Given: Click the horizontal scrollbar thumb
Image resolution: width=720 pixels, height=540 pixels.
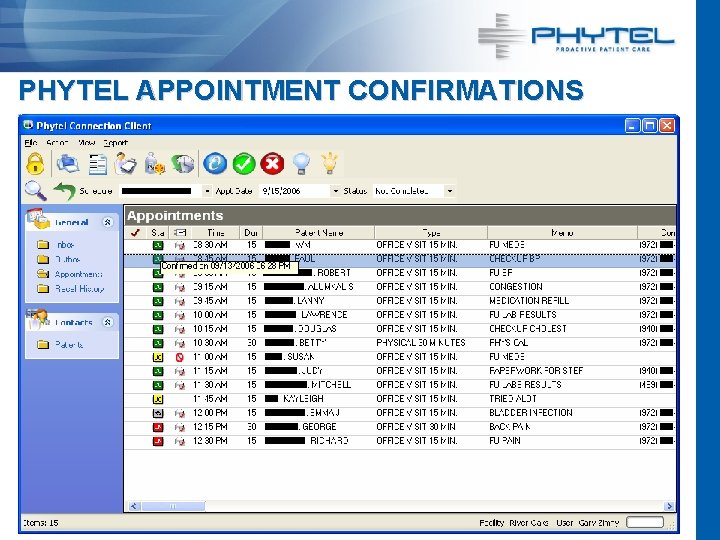Looking at the screenshot, I should pyautogui.click(x=173, y=506).
